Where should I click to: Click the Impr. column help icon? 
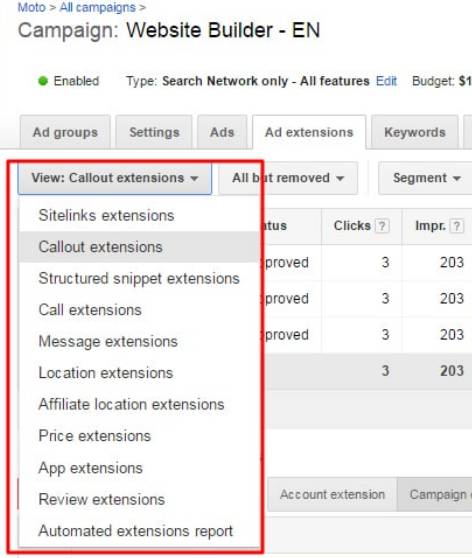pos(457,226)
